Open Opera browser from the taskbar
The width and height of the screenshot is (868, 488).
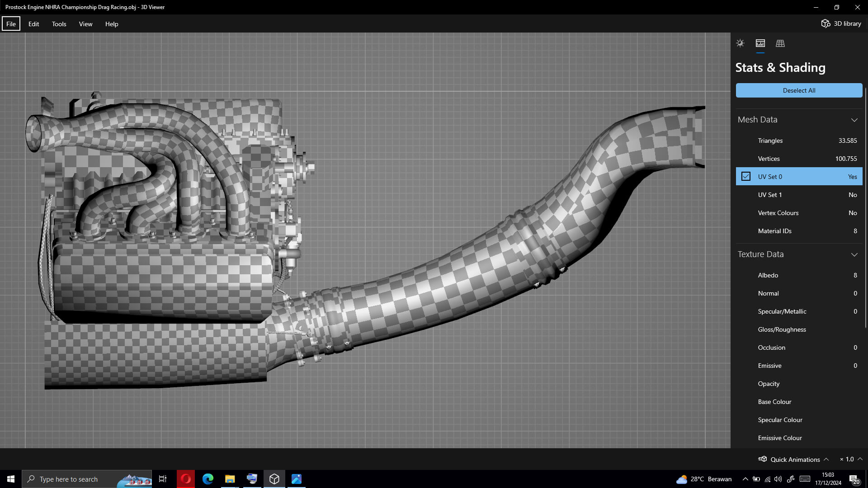(185, 479)
